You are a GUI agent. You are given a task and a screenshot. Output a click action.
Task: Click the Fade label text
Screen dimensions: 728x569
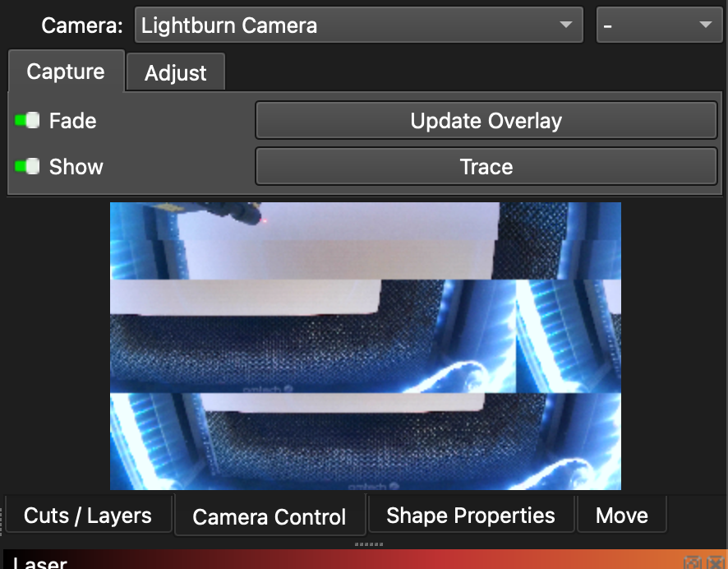pos(72,121)
